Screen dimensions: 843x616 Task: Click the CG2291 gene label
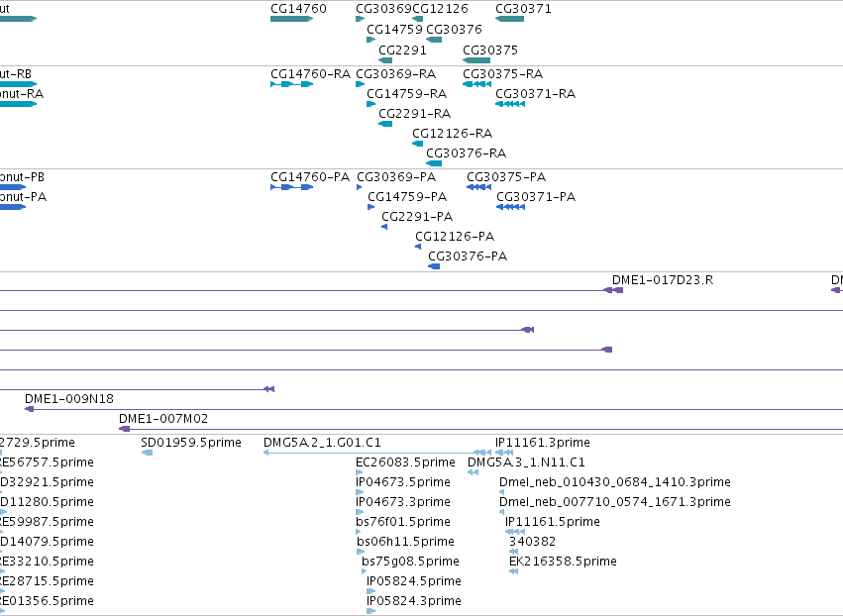click(403, 50)
